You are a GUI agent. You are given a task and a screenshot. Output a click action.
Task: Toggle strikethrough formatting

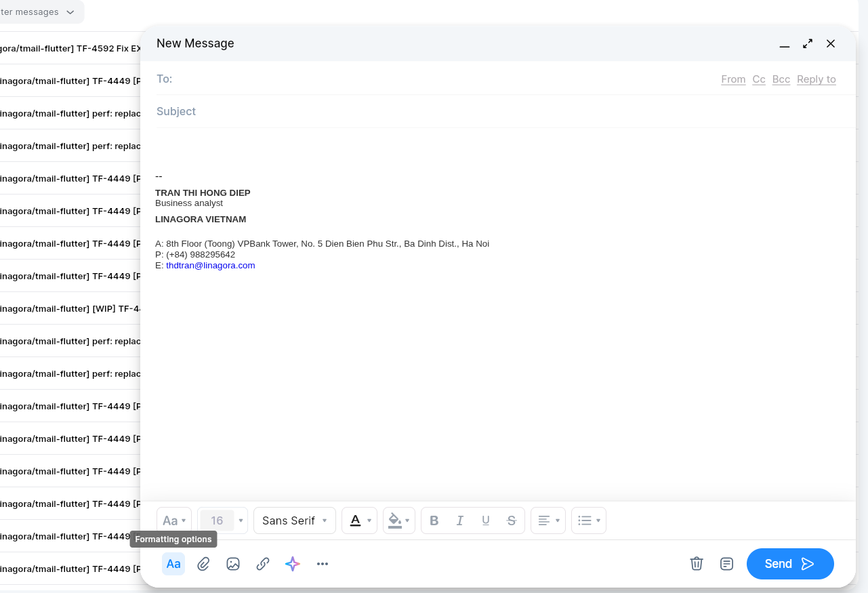[x=512, y=520]
